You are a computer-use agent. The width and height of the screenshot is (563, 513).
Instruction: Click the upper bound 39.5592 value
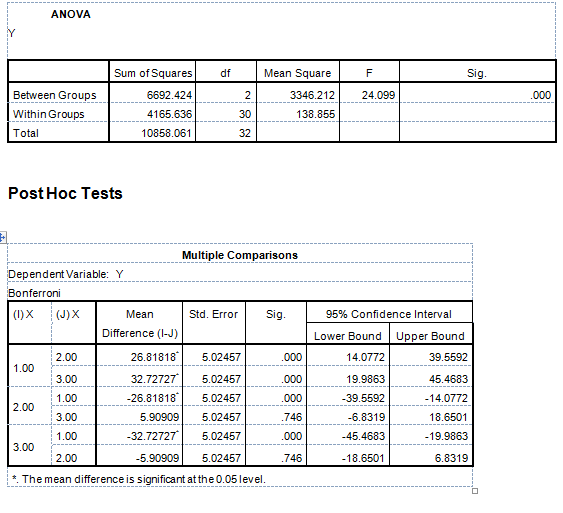pyautogui.click(x=448, y=357)
